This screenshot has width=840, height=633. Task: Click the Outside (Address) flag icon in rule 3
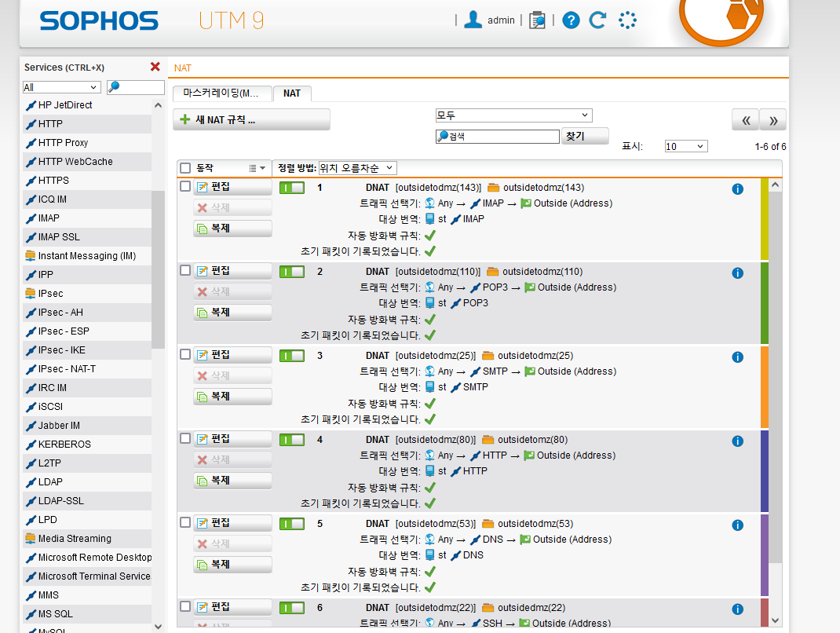pyautogui.click(x=530, y=371)
